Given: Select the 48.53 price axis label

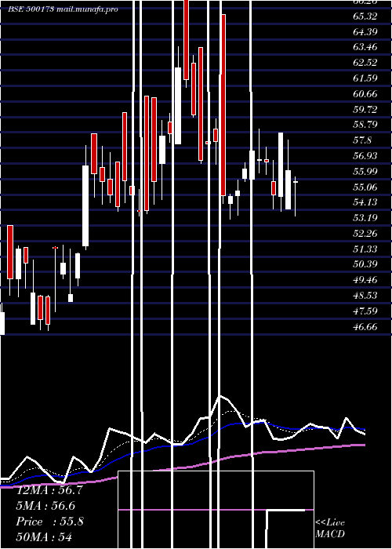Looking at the screenshot, I should click(365, 296).
